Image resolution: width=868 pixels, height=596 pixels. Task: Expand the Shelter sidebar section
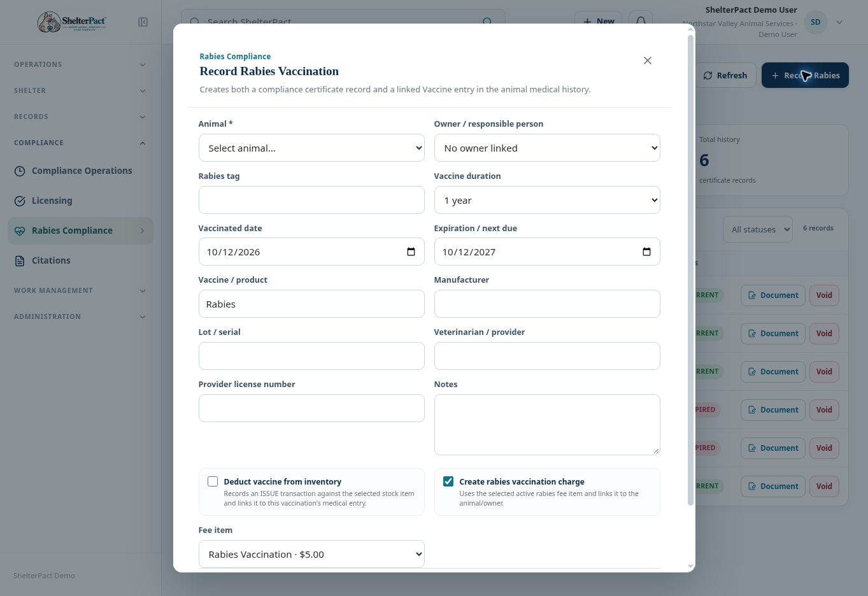80,90
